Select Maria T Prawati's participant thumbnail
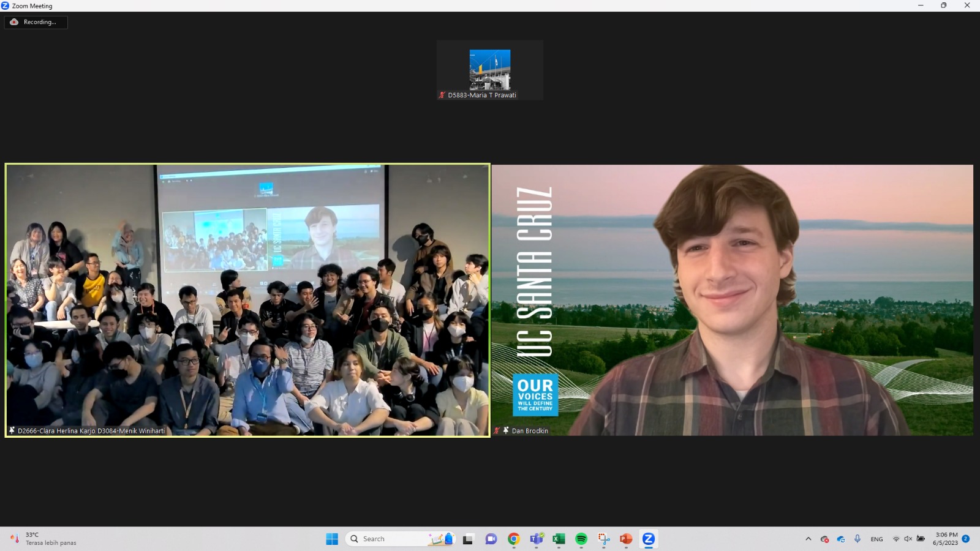This screenshot has width=980, height=551. (489, 70)
